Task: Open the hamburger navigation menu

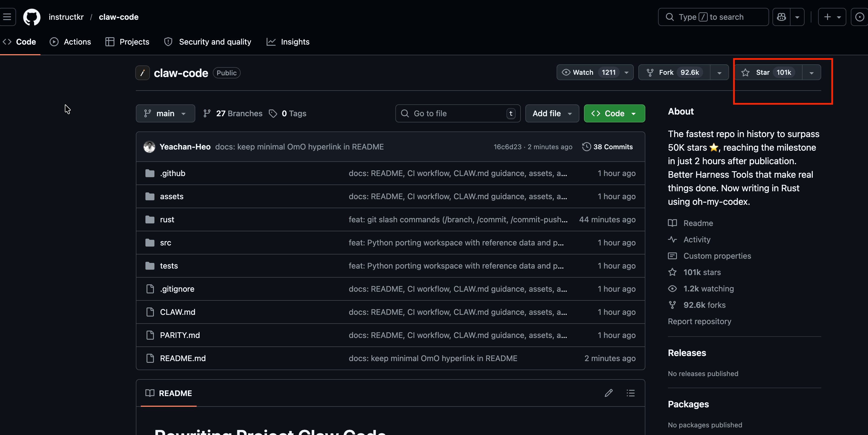Action: [x=7, y=17]
